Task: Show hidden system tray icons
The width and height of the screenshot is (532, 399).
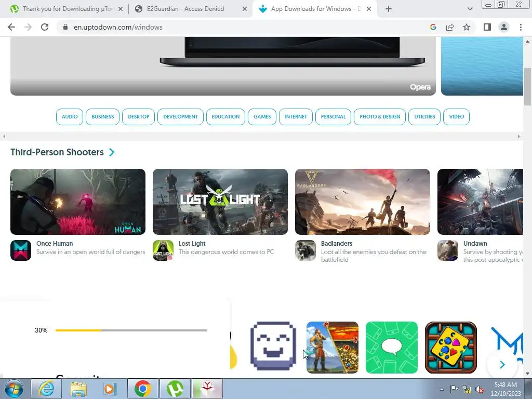Action: point(442,389)
